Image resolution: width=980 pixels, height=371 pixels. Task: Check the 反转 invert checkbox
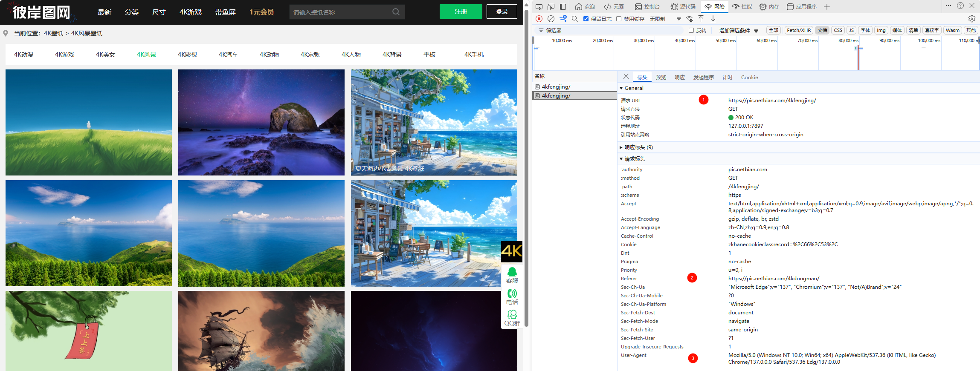point(691,30)
